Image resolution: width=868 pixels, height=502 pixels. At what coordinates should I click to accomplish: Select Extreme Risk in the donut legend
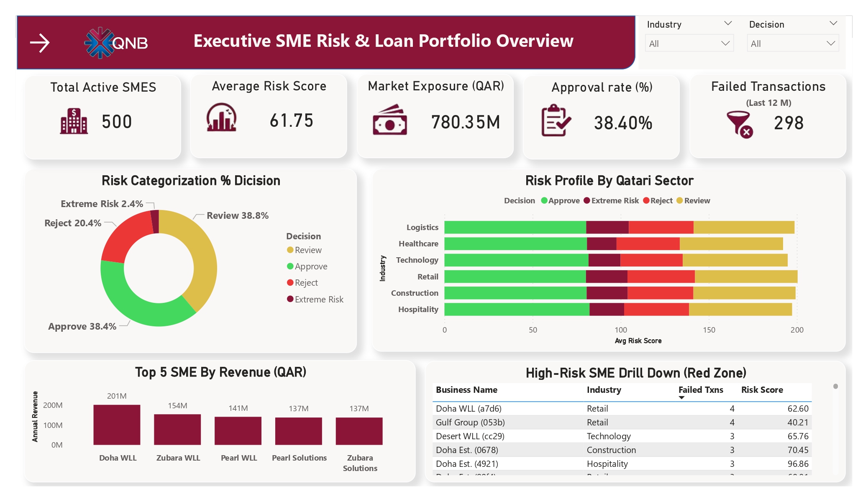click(315, 300)
